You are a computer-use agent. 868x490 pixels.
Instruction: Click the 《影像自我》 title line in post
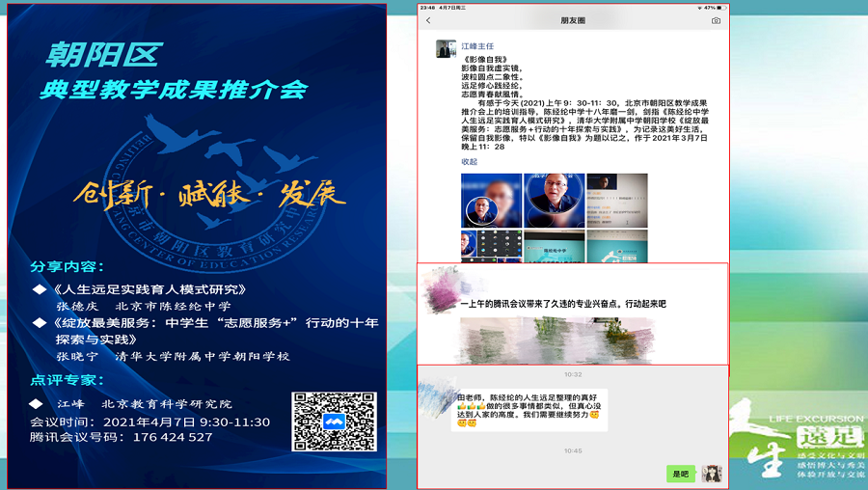[485, 59]
